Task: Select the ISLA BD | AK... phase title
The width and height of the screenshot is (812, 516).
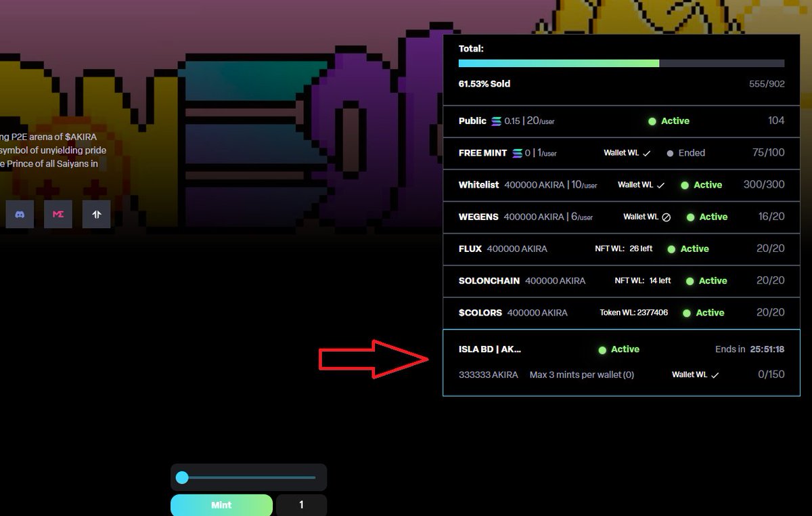Action: coord(490,349)
